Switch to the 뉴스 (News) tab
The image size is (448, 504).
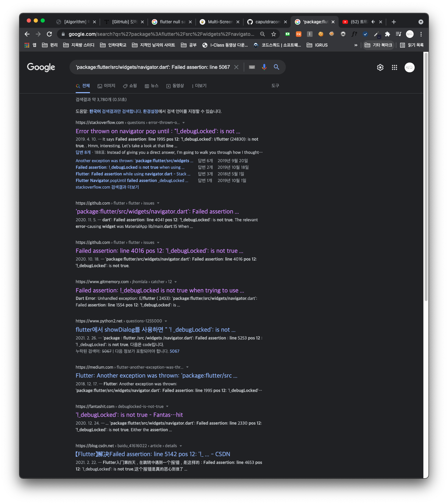[x=151, y=86]
